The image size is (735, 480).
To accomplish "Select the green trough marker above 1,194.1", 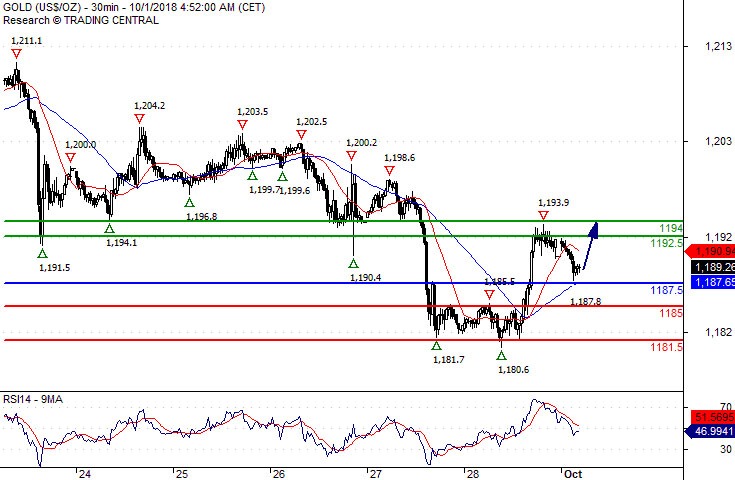I will [x=109, y=229].
